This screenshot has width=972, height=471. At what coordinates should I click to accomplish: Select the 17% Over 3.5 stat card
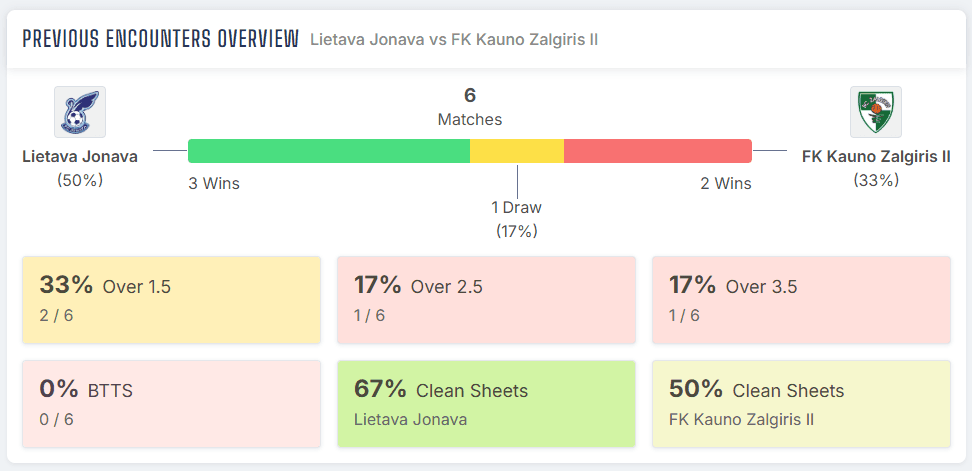tap(802, 300)
